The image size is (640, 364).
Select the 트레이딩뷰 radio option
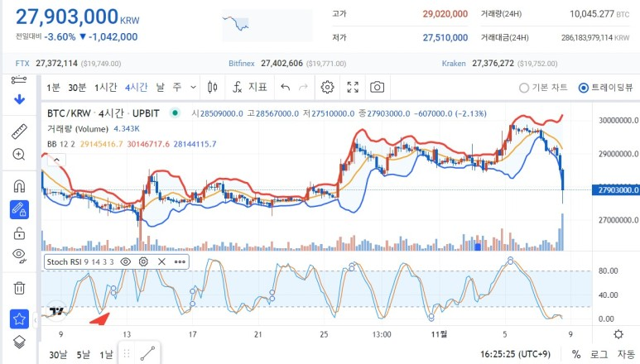point(584,88)
